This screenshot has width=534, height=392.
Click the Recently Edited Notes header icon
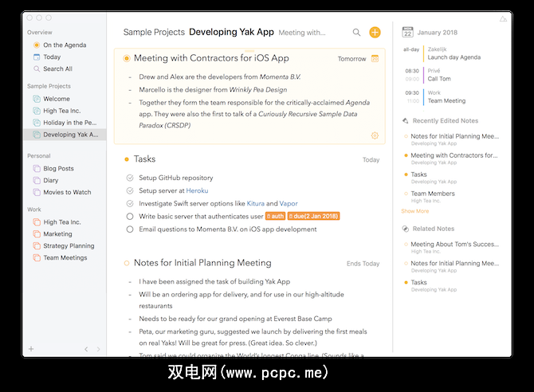point(405,120)
